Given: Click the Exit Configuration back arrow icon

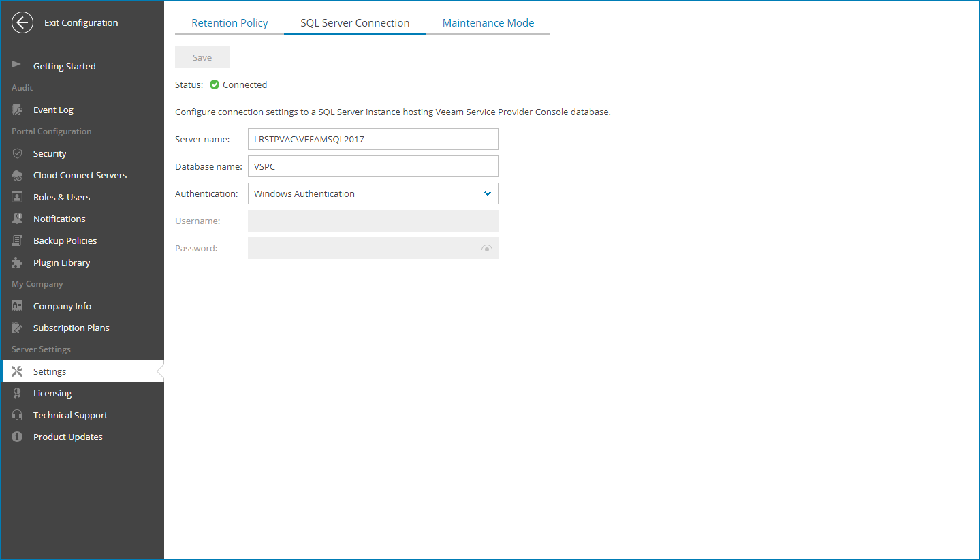Looking at the screenshot, I should 22,22.
